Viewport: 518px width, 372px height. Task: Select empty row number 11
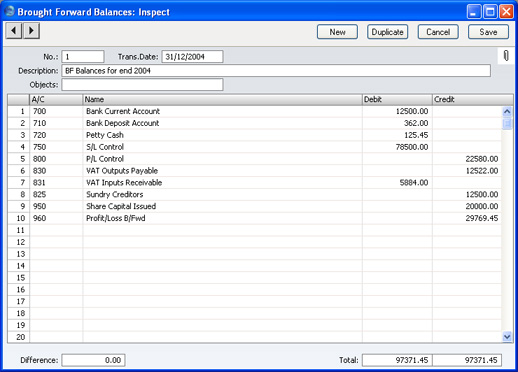pos(19,230)
